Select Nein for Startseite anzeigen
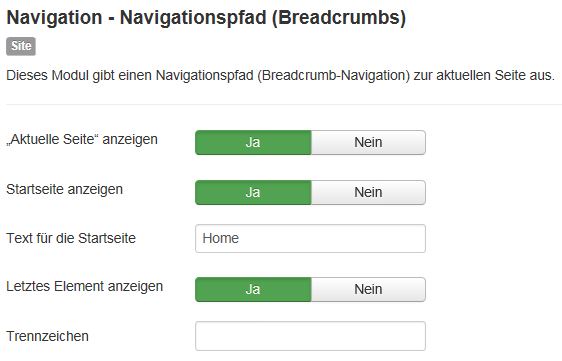562x361 pixels. pos(368,193)
